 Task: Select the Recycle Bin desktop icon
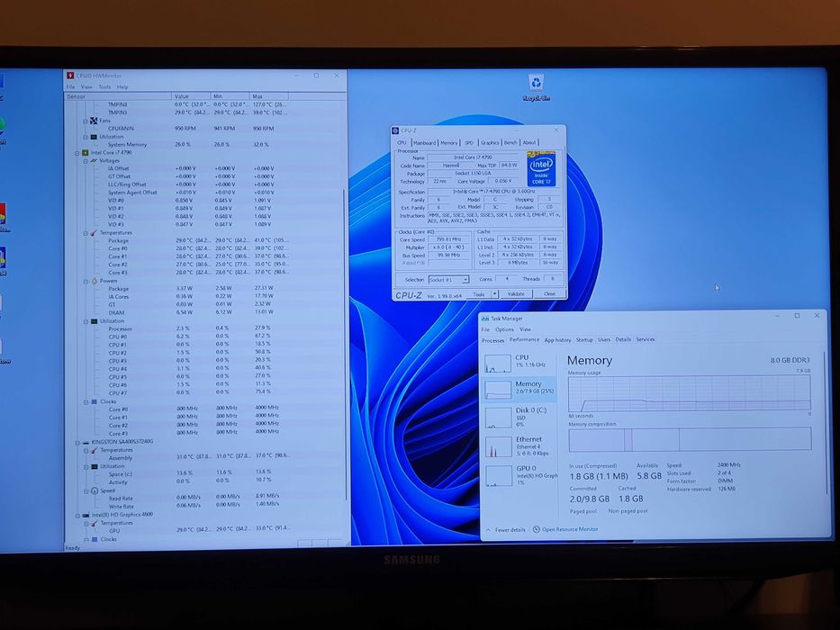click(x=537, y=87)
